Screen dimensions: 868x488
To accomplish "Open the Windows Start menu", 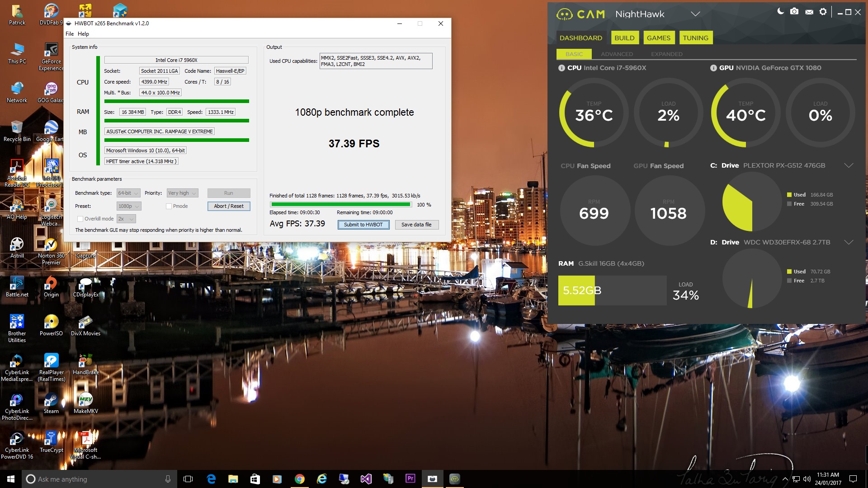I will (11, 479).
